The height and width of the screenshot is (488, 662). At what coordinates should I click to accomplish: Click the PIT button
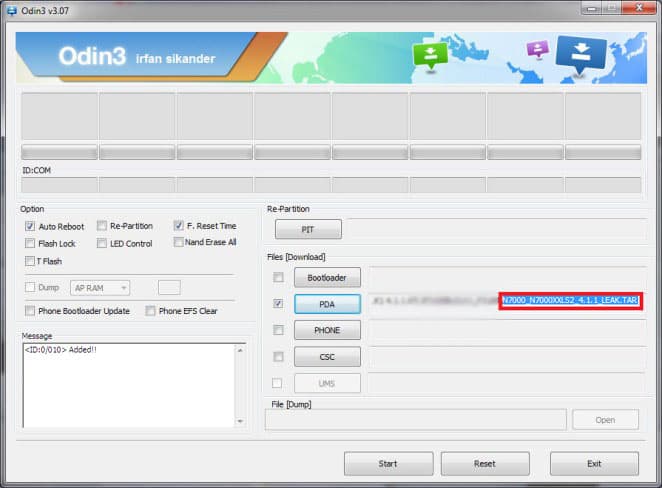308,229
